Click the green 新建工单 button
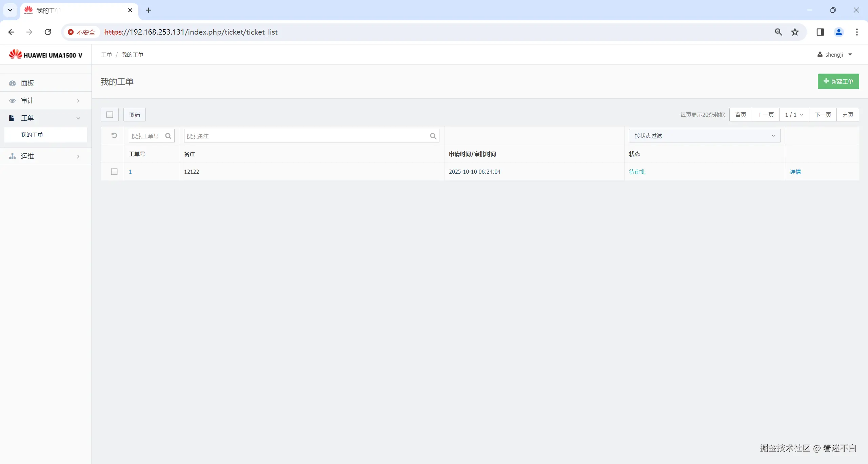Image resolution: width=868 pixels, height=464 pixels. click(838, 81)
